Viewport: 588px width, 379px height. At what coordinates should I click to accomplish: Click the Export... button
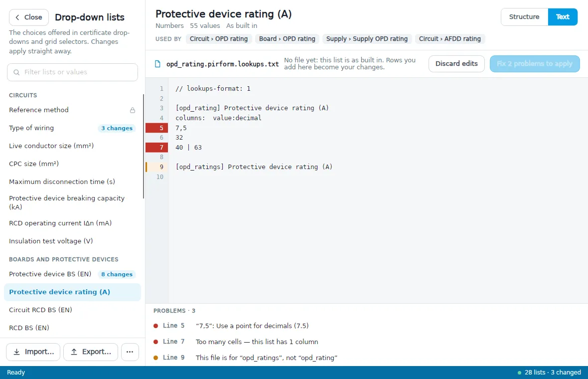pyautogui.click(x=90, y=352)
